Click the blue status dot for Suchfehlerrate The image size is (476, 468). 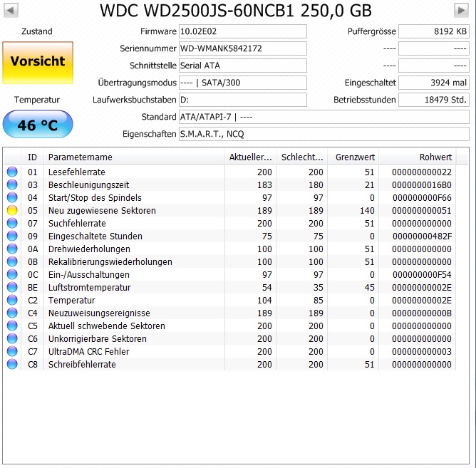click(12, 223)
